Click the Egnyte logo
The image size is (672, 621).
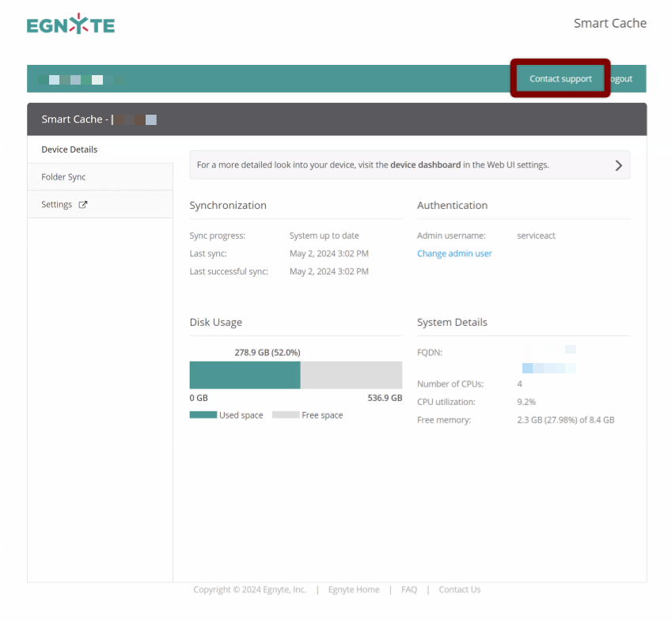pos(70,24)
